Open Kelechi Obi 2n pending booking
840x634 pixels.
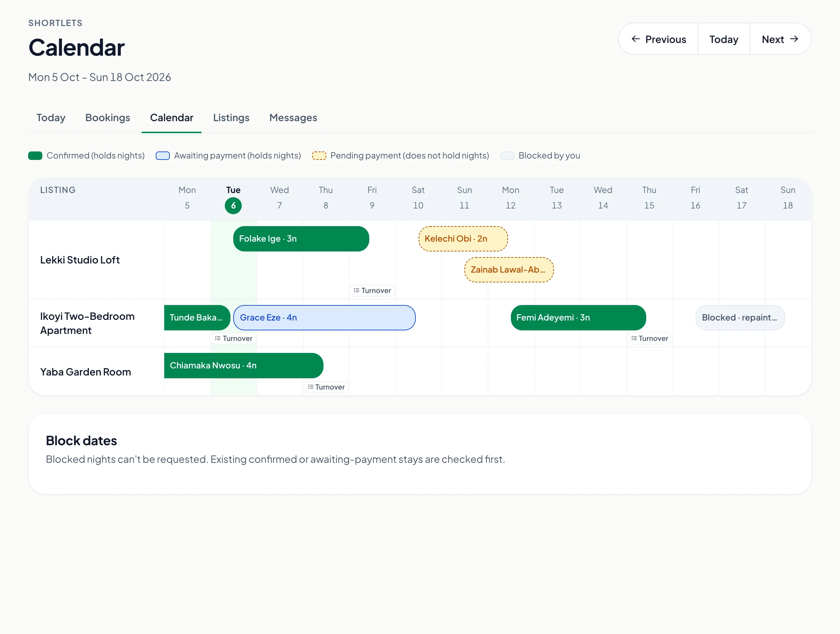(x=463, y=239)
